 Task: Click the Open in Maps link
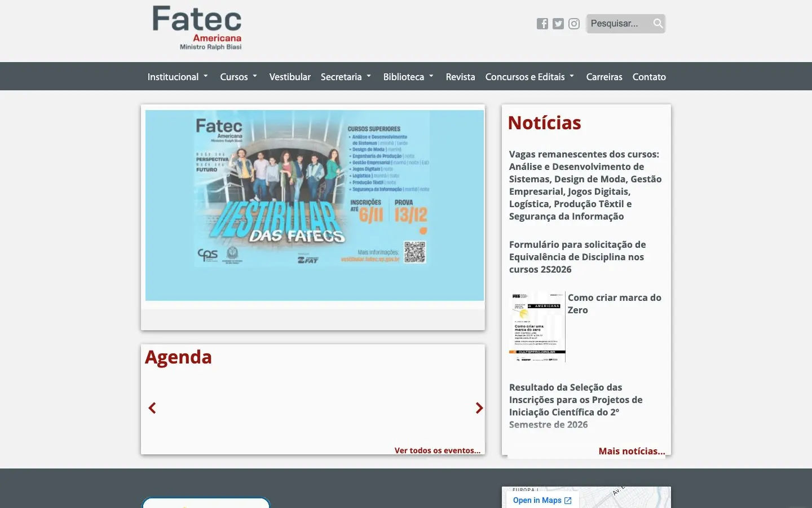coord(542,500)
